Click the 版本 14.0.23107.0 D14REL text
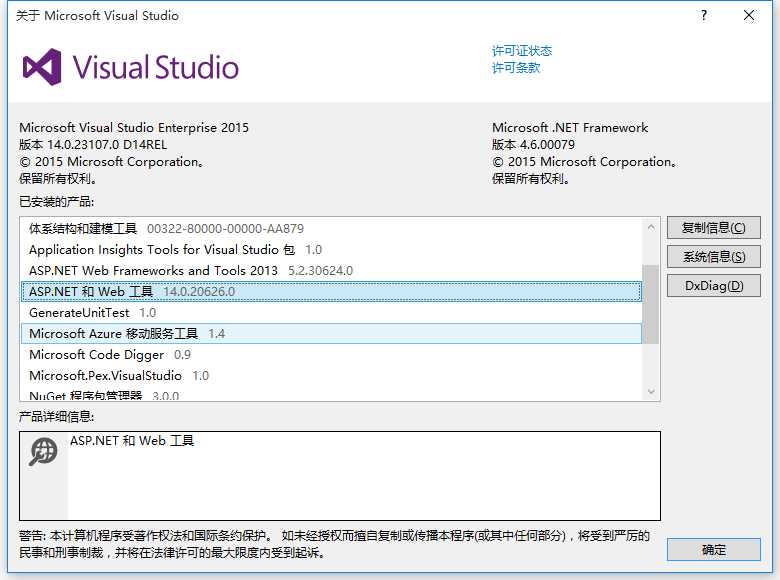 point(93,145)
